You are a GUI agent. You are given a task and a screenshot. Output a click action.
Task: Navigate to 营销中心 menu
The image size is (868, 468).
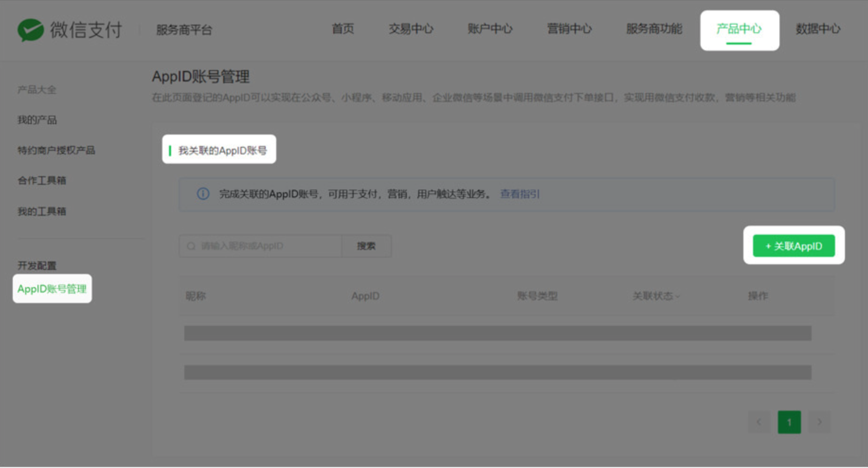[569, 29]
